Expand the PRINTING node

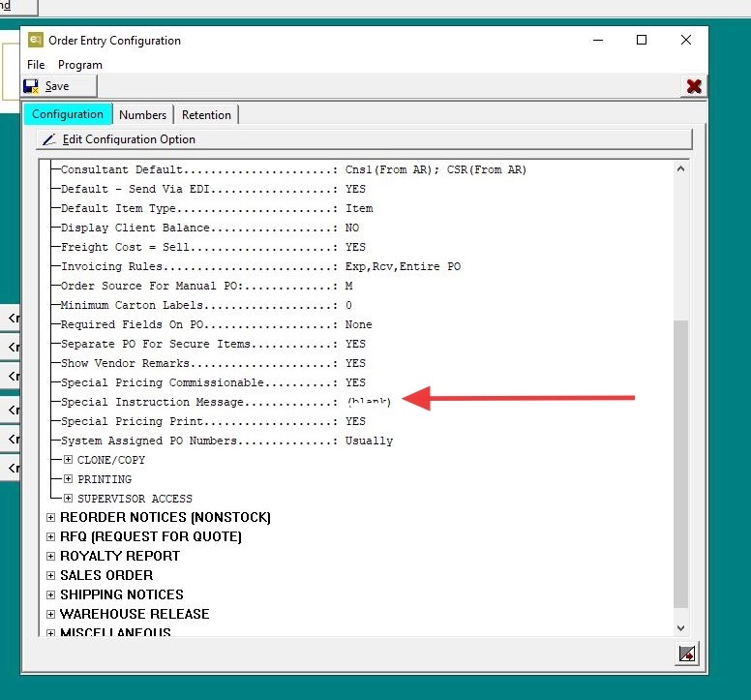pos(68,478)
